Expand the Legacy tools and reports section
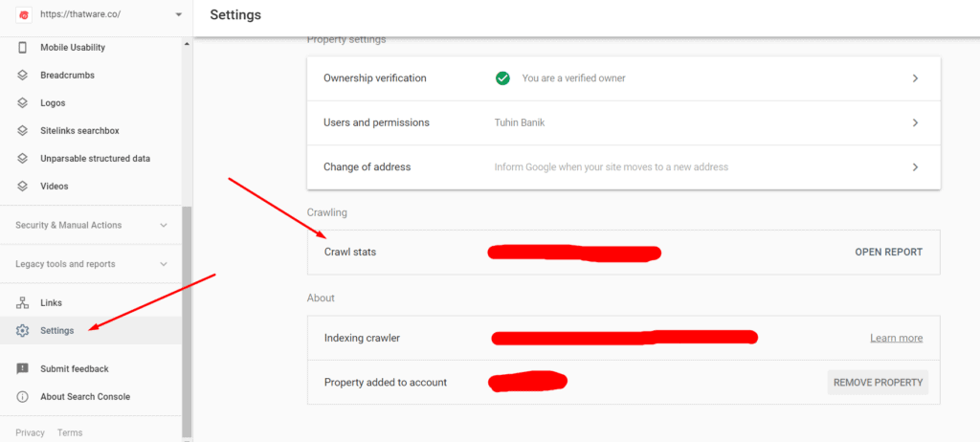 164,264
